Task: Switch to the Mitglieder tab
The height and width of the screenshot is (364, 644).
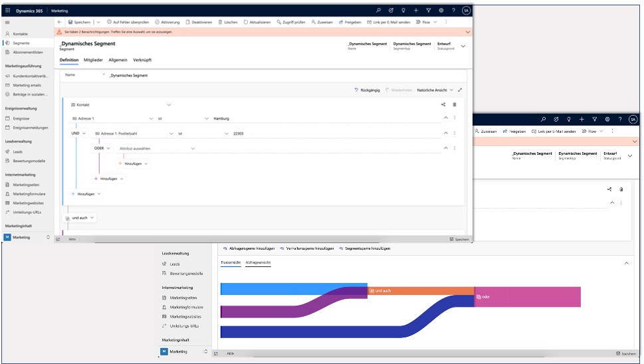Action: [x=93, y=60]
